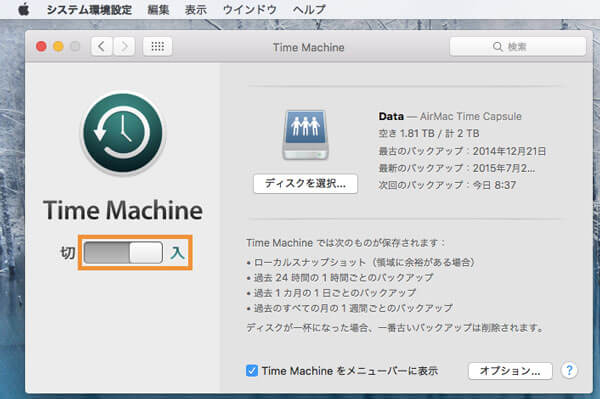Open the 編集 menu

click(x=158, y=10)
